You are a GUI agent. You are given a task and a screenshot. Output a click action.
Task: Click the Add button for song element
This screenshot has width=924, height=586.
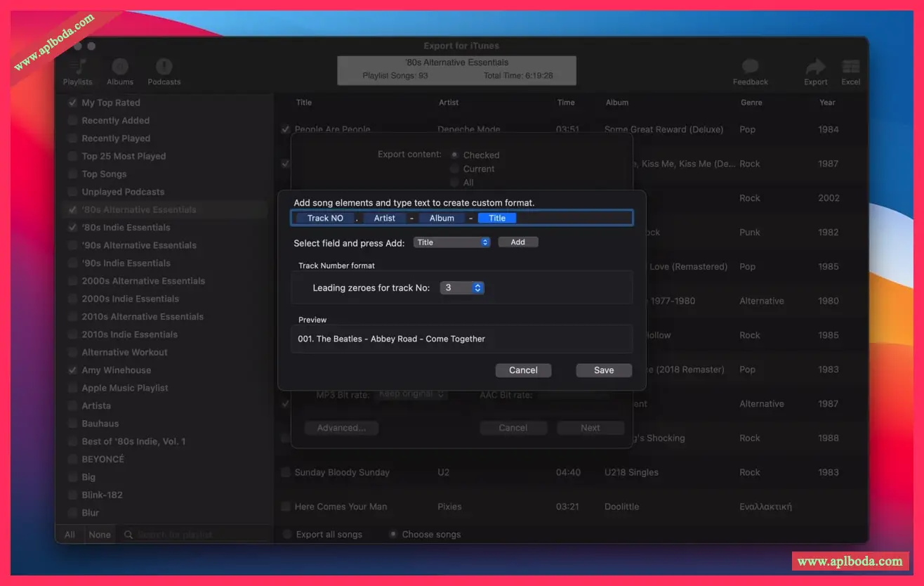click(x=518, y=242)
